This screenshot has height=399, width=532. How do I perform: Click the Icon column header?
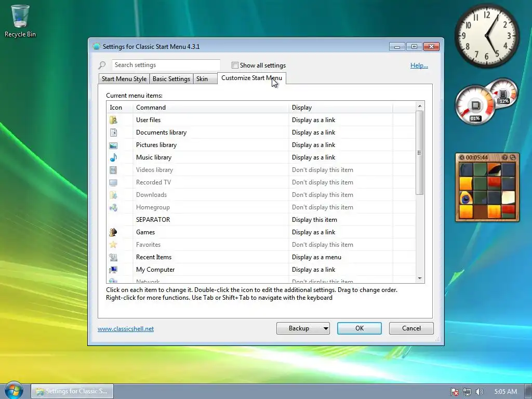(120, 108)
